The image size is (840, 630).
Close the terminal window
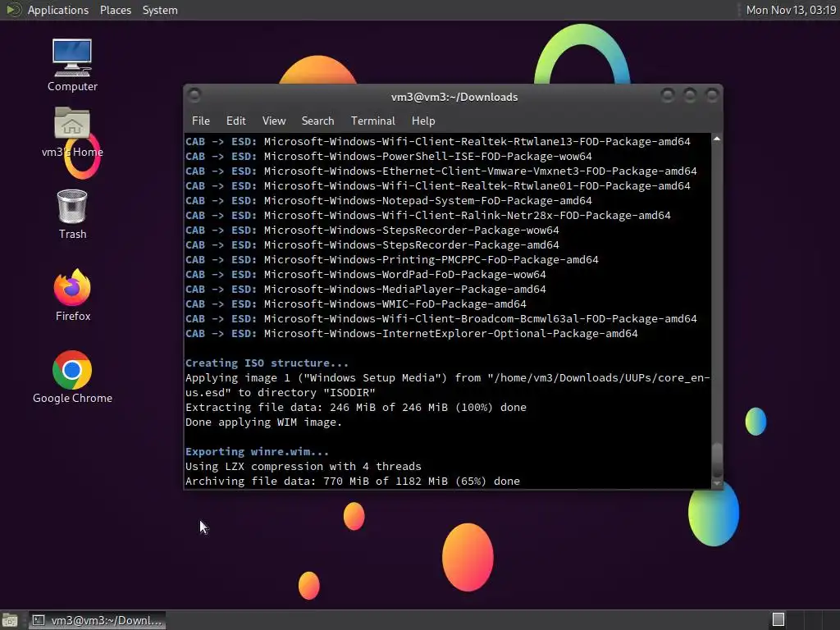pos(712,95)
